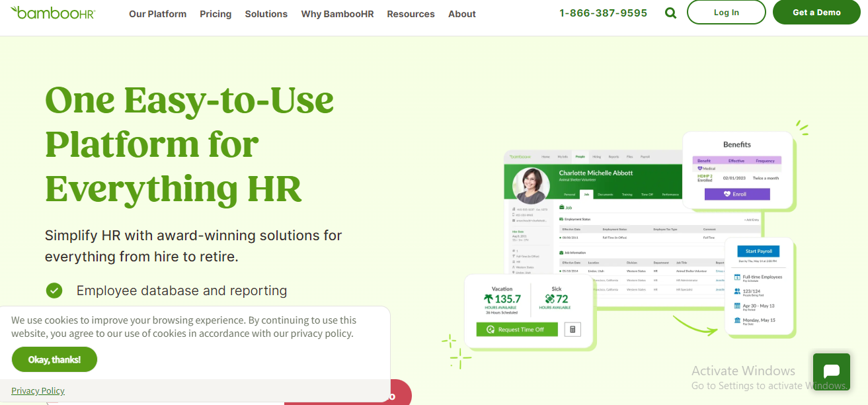Click the 'Employment Status' section heading
868x405 pixels.
576,219
